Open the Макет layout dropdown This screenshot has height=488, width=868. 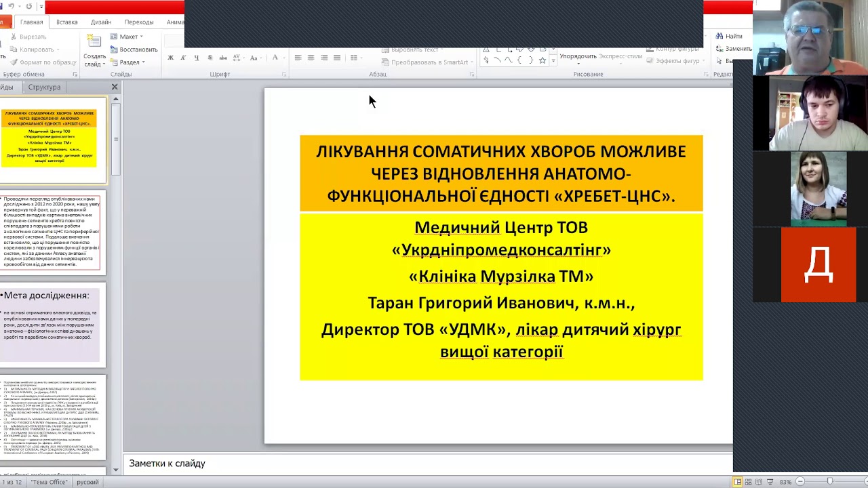point(127,37)
